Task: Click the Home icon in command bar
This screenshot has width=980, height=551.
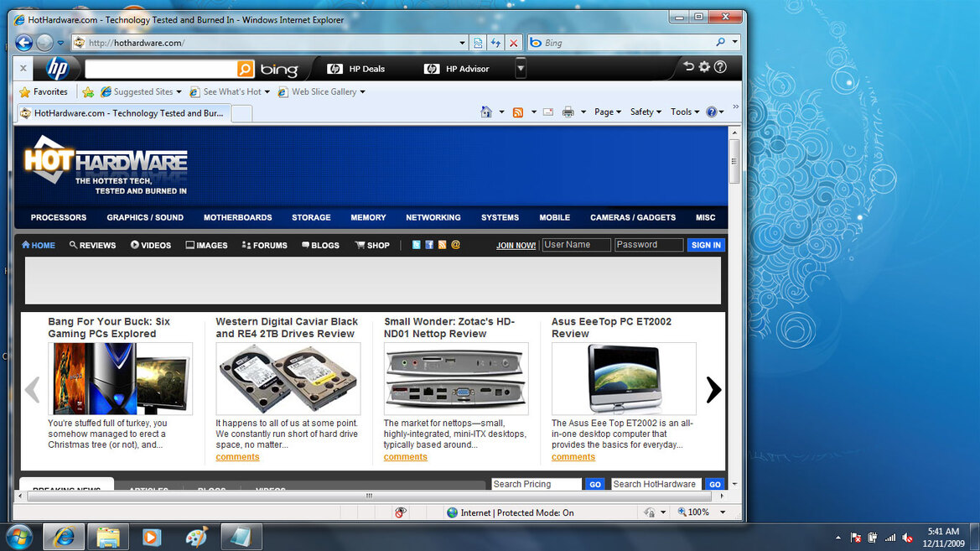Action: (485, 112)
